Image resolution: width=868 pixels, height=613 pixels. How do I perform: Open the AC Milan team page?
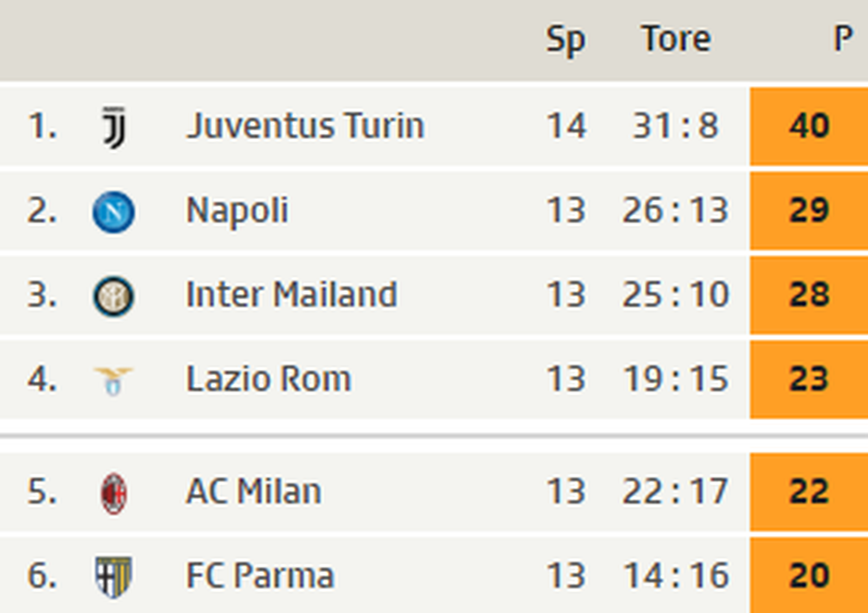point(254,491)
